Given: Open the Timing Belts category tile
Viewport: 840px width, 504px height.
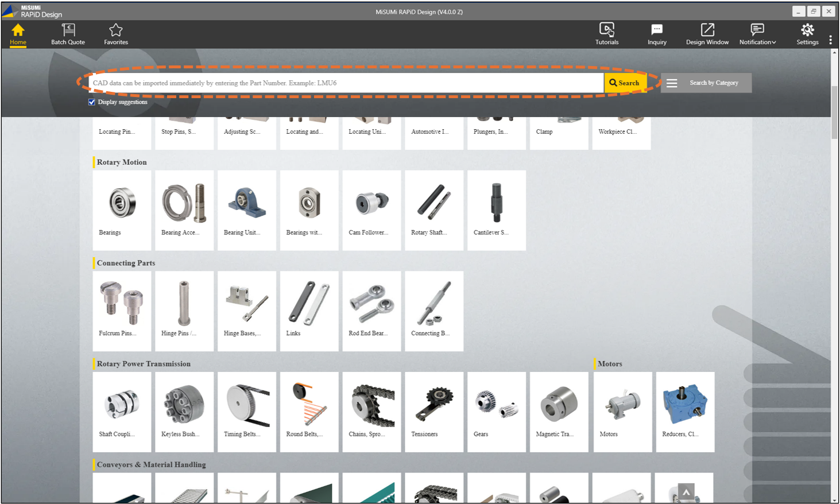Looking at the screenshot, I should (x=247, y=411).
